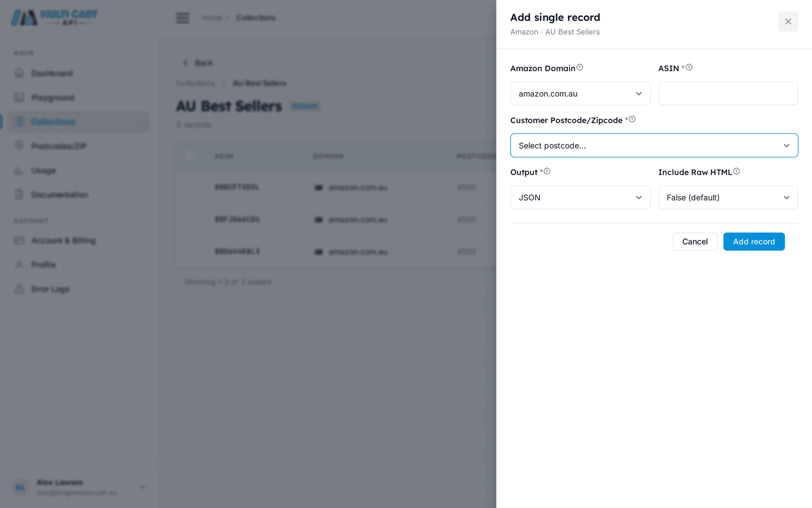This screenshot has height=508, width=812.
Task: Open the Output format JSON dropdown
Action: [580, 197]
